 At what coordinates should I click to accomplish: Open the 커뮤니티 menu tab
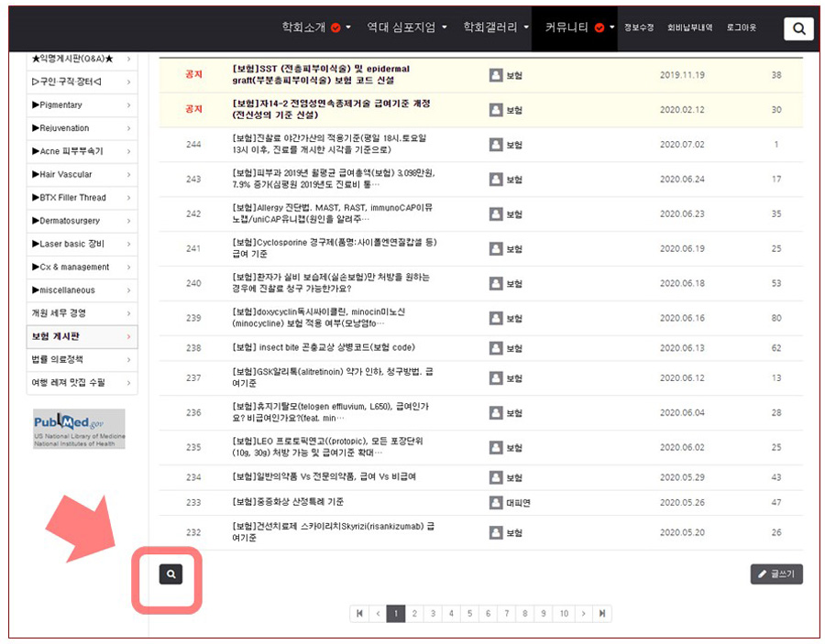click(573, 27)
